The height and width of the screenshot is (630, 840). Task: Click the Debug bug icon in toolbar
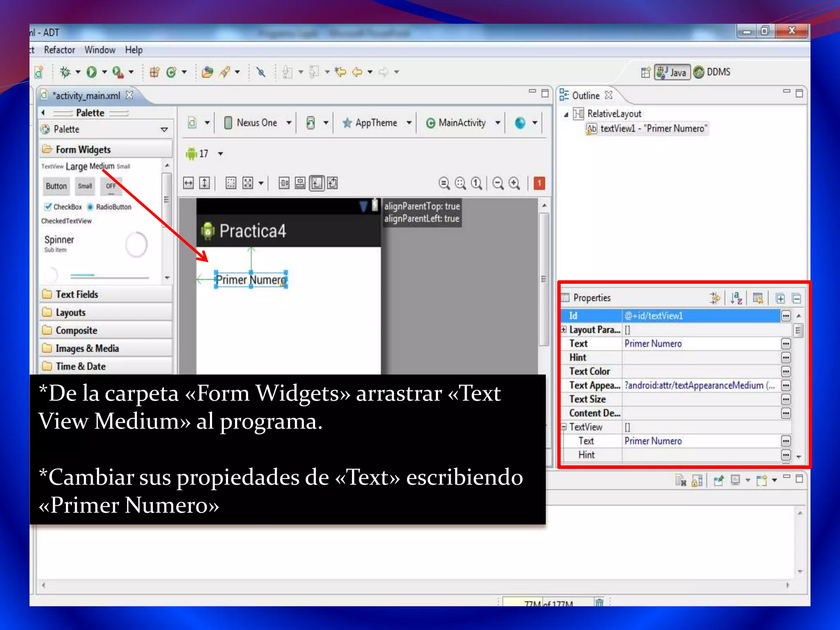coord(65,72)
